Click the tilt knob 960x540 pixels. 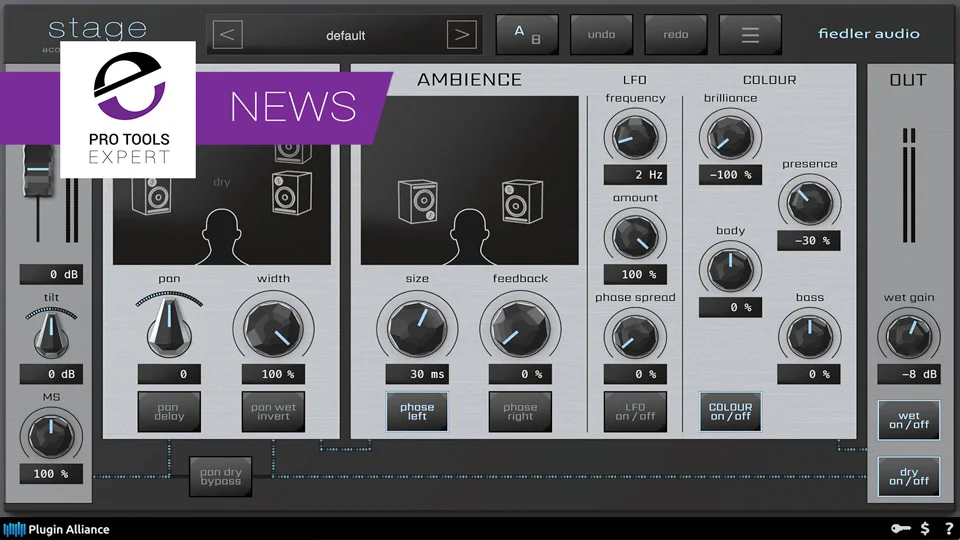(51, 334)
